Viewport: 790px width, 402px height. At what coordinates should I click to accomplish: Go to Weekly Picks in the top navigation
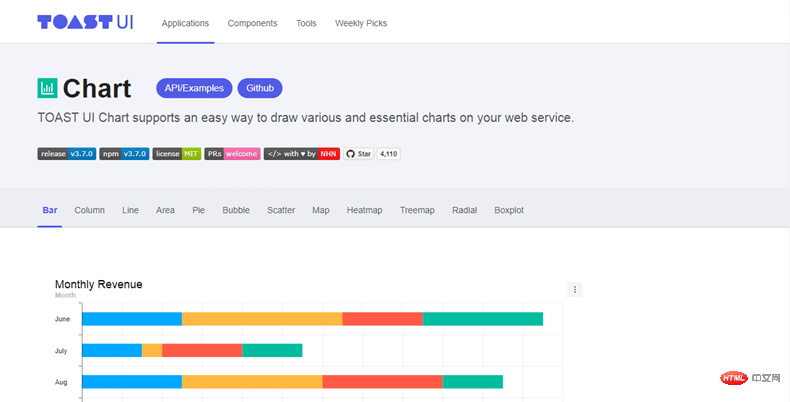[x=361, y=23]
